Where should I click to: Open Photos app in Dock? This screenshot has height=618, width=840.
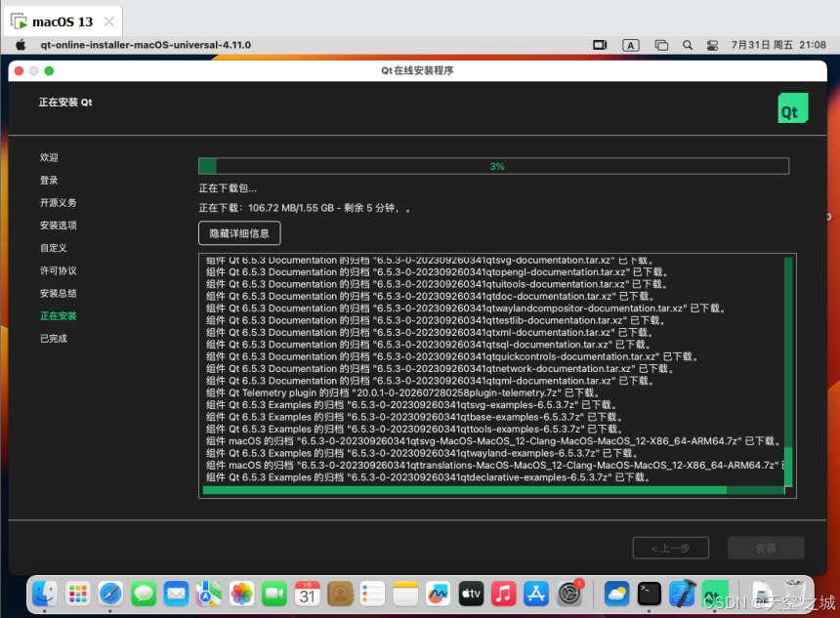point(241,594)
